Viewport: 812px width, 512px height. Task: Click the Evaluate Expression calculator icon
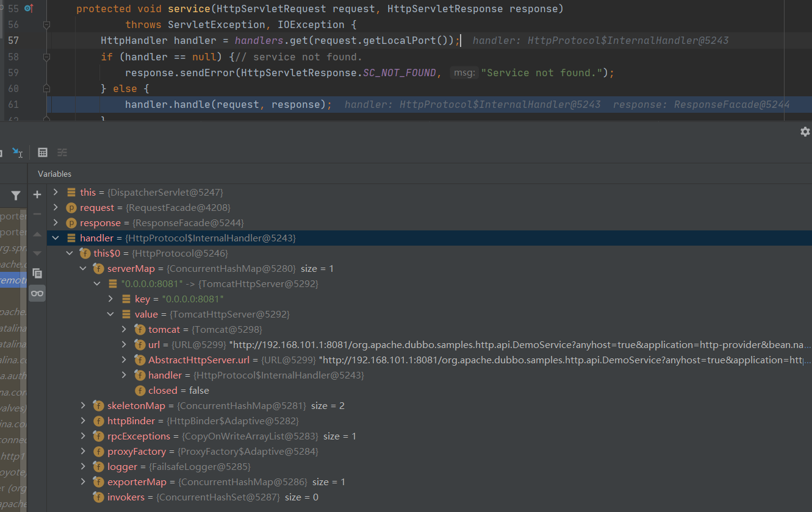43,152
